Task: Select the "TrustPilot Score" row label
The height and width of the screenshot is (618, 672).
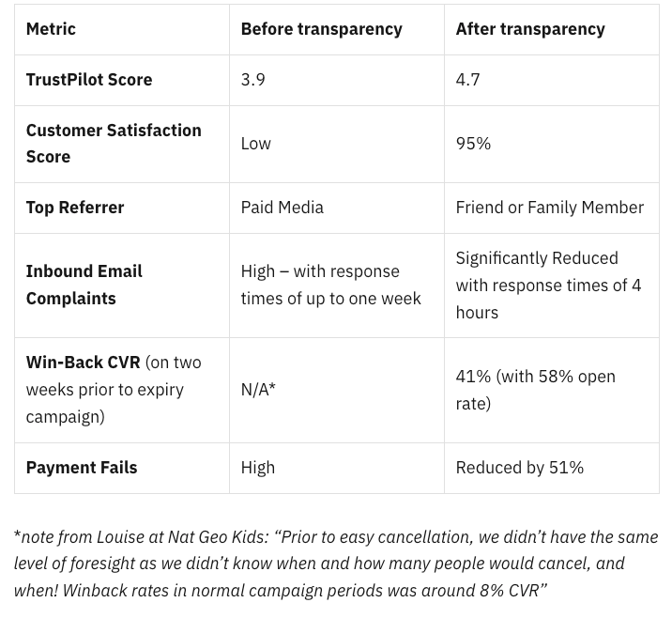Action: [x=89, y=80]
